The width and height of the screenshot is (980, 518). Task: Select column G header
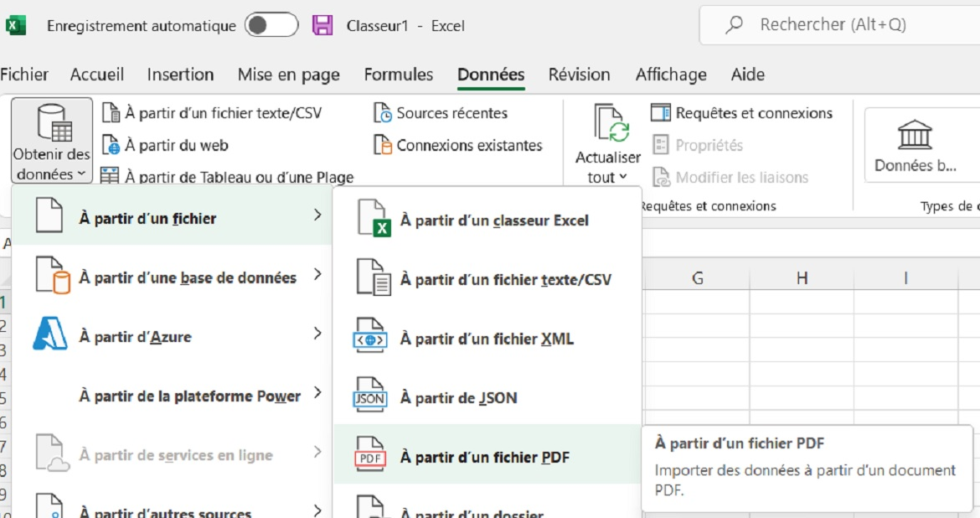point(697,277)
